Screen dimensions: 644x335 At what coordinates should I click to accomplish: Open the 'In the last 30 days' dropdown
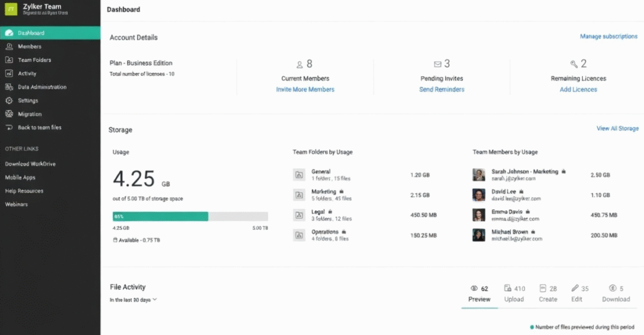pyautogui.click(x=133, y=300)
